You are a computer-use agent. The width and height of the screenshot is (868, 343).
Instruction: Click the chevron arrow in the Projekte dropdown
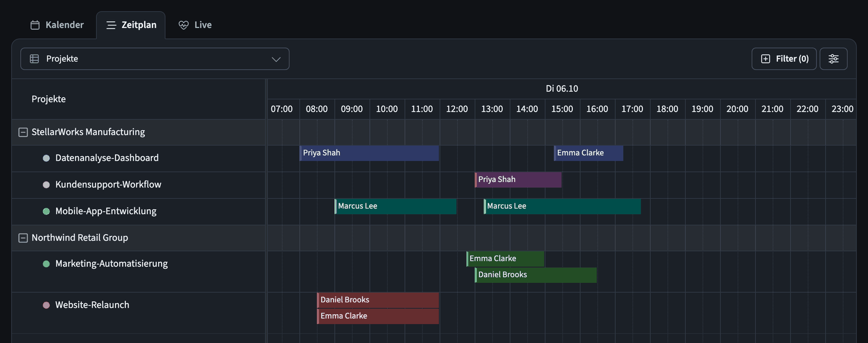(x=276, y=59)
